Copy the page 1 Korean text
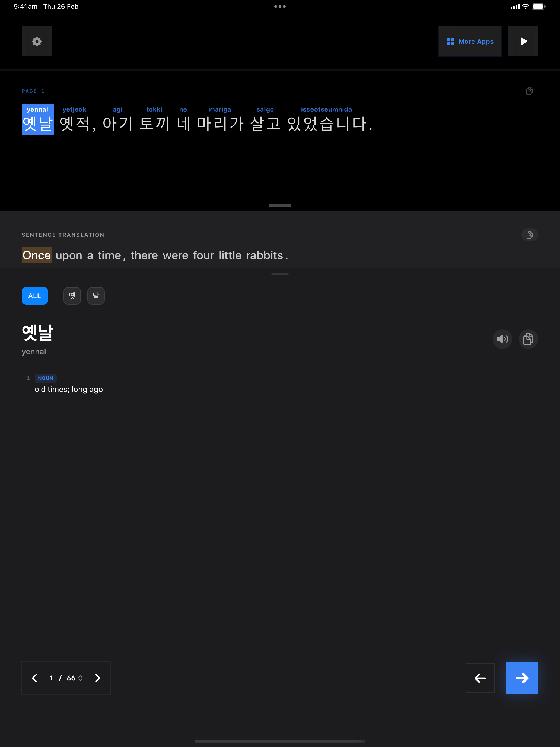The height and width of the screenshot is (747, 560). [x=529, y=91]
